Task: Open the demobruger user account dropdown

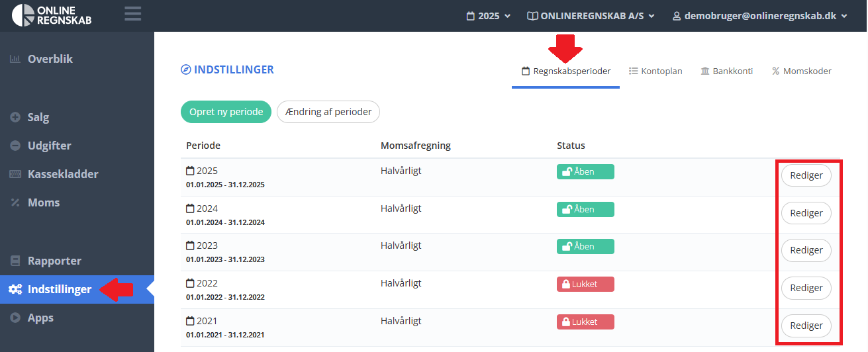Action: click(759, 16)
